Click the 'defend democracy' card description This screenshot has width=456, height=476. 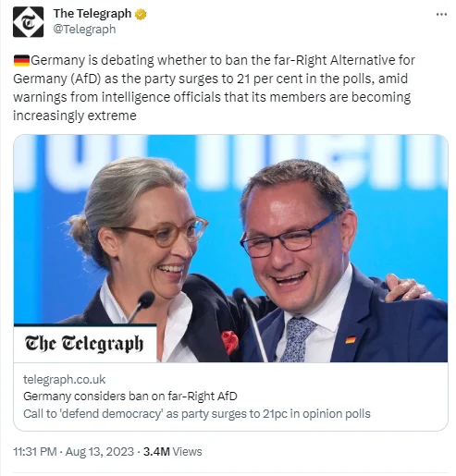(x=197, y=414)
